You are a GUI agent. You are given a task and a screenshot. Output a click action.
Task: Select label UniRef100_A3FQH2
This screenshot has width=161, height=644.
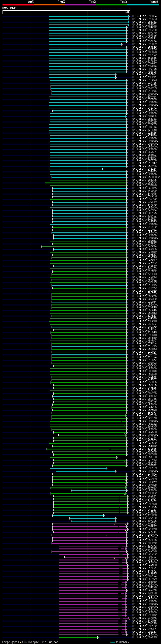(144, 493)
